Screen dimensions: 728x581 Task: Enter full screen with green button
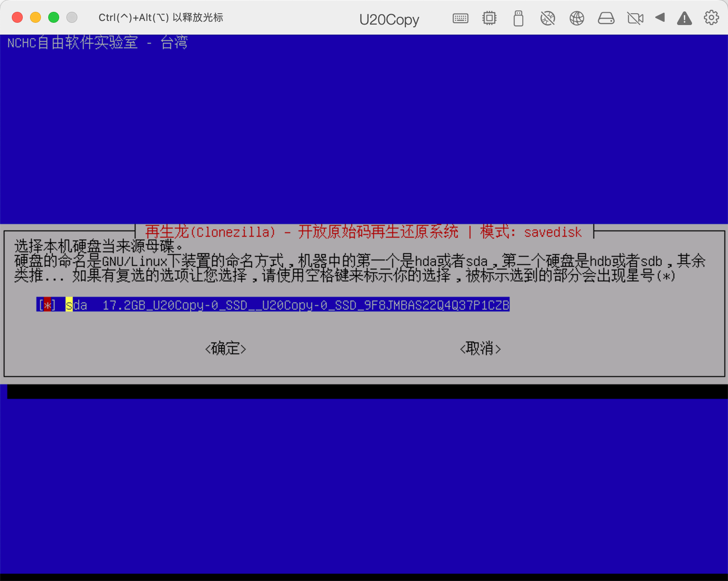53,17
